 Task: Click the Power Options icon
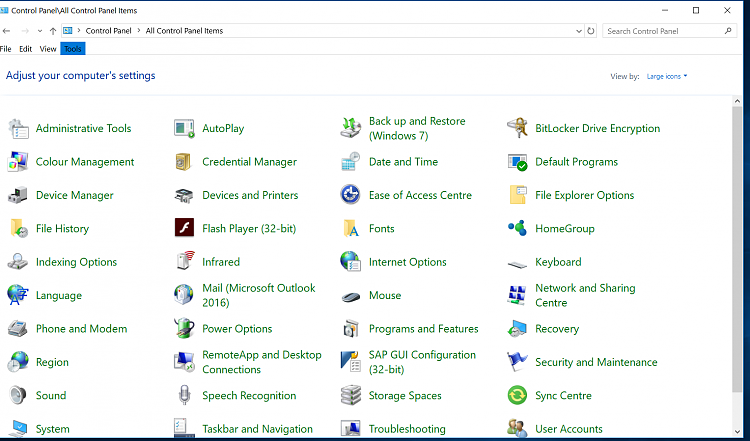(184, 329)
